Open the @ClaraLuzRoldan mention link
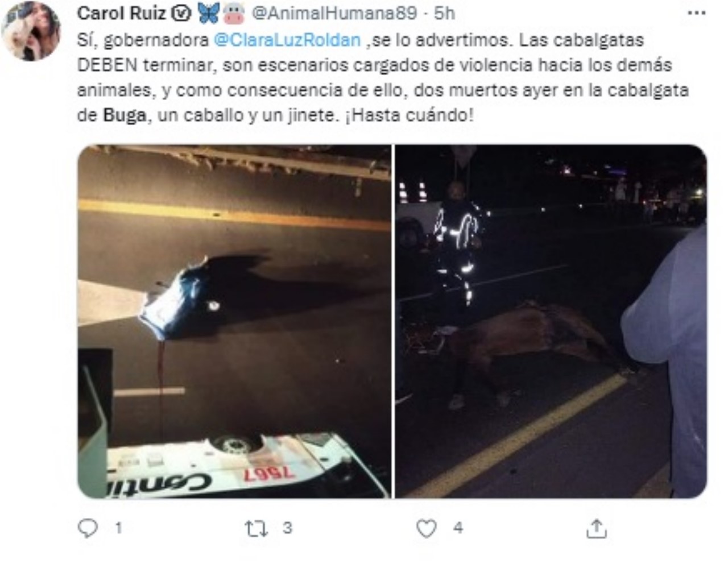The width and height of the screenshot is (728, 568). 287,40
